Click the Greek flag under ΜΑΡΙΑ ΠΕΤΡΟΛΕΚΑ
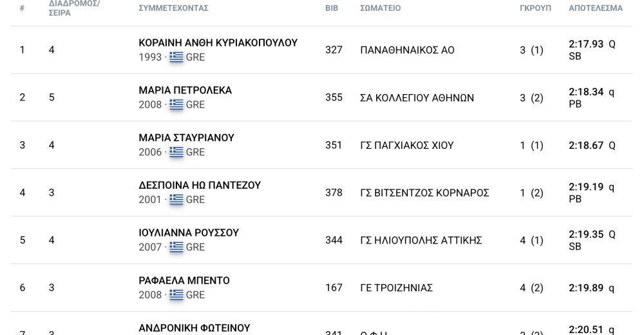 point(176,104)
